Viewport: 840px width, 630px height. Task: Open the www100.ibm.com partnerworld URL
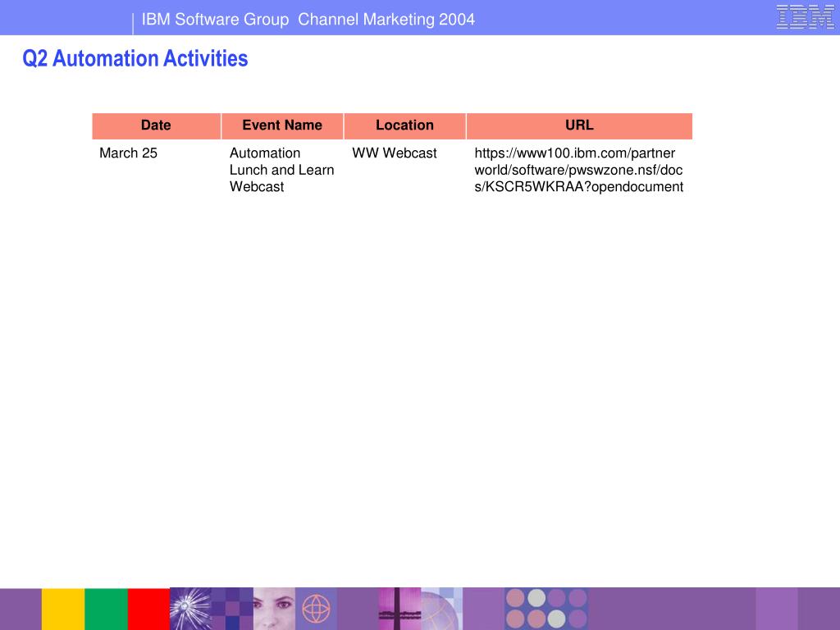pos(578,170)
